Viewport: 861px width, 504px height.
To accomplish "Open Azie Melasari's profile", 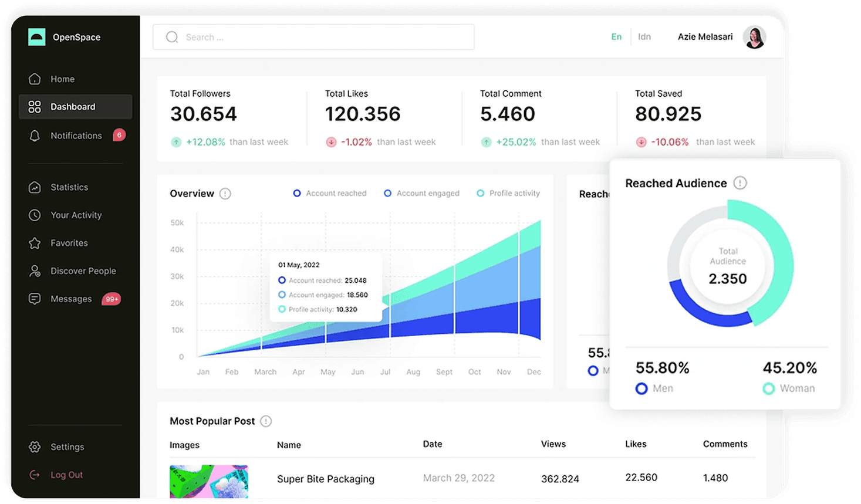I will (x=754, y=36).
